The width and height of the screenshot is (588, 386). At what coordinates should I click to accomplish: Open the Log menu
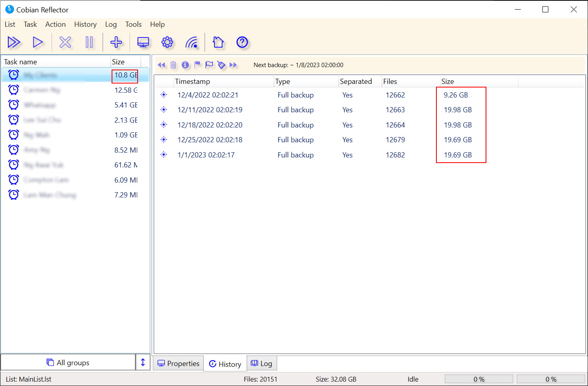tap(111, 24)
